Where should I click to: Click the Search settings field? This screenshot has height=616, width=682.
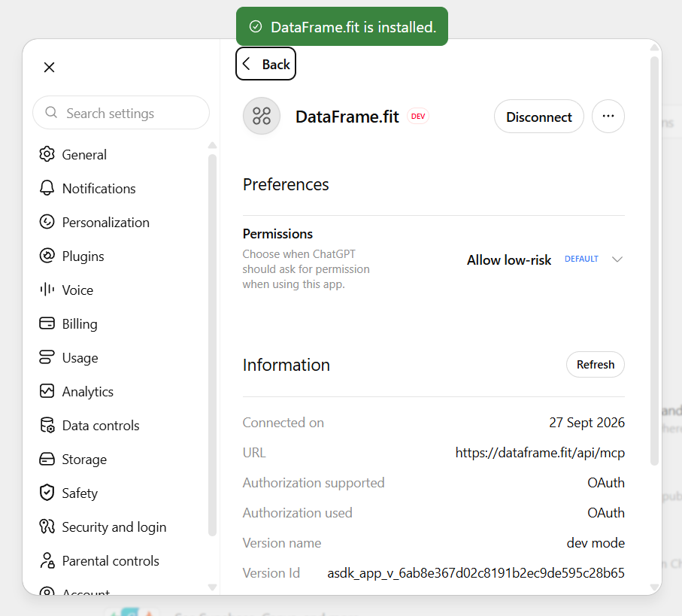(121, 113)
